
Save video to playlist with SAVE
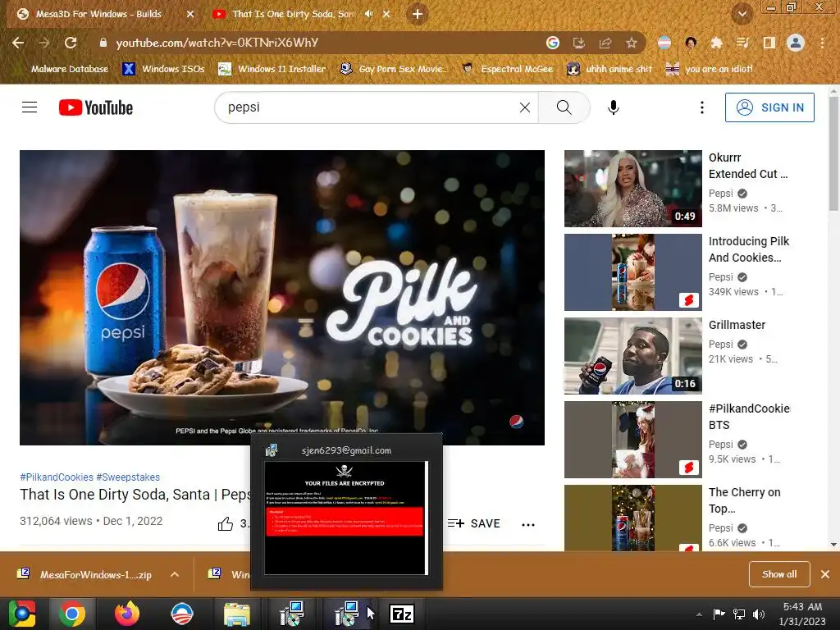473,523
